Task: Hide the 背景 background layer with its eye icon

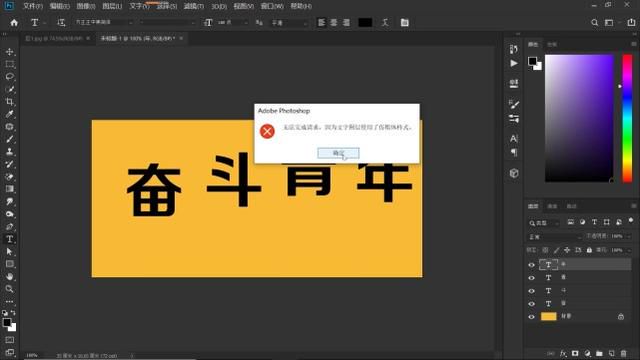Action: (x=531, y=317)
